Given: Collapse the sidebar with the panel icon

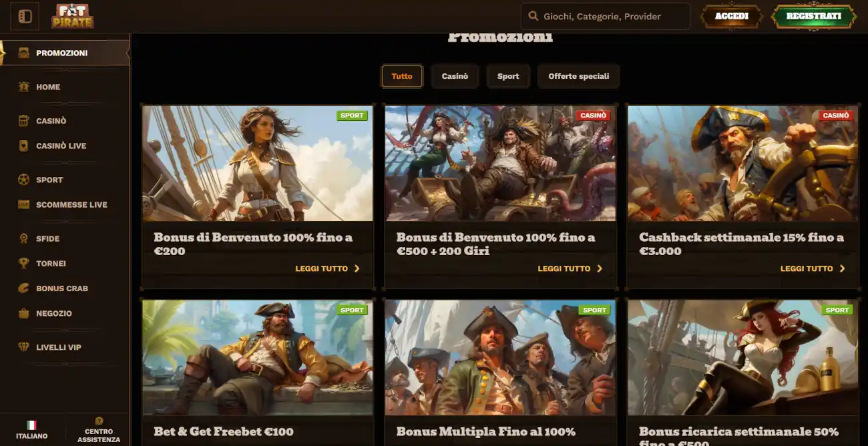Looking at the screenshot, I should (x=25, y=17).
